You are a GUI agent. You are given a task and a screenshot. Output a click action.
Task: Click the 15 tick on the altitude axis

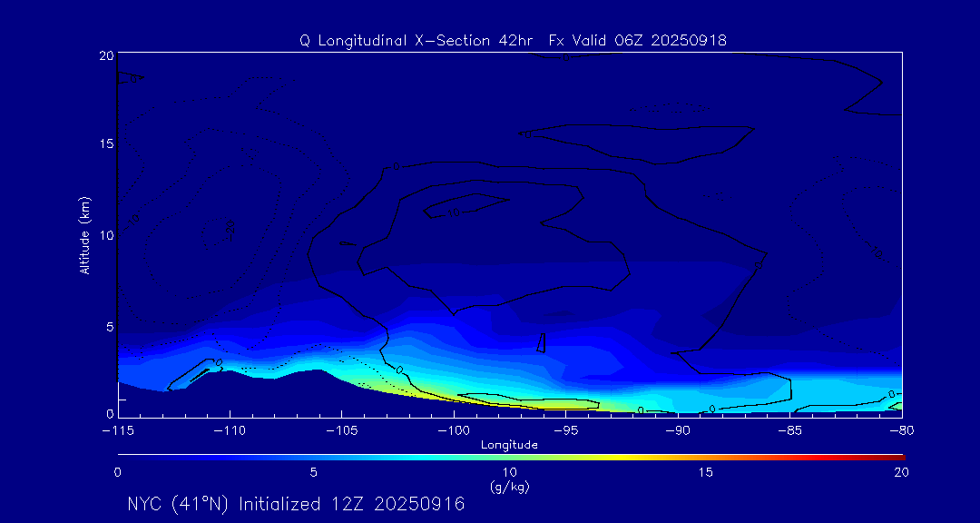tap(105, 144)
